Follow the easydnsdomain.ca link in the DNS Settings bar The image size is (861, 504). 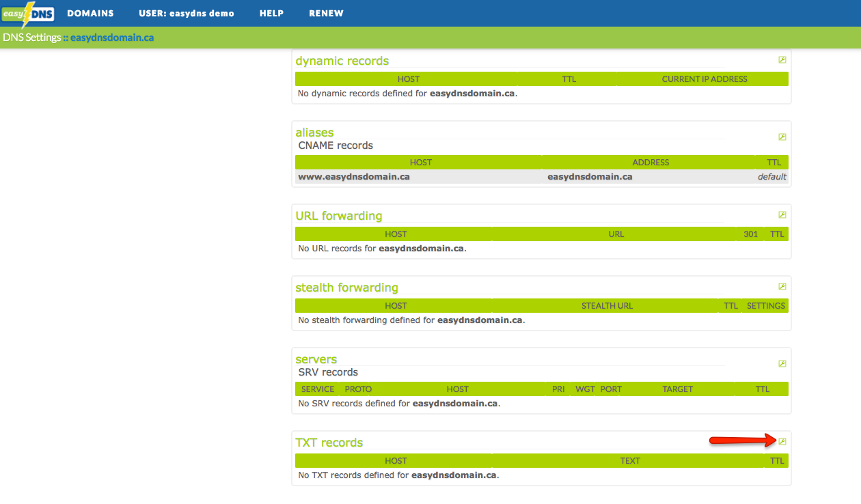(112, 38)
